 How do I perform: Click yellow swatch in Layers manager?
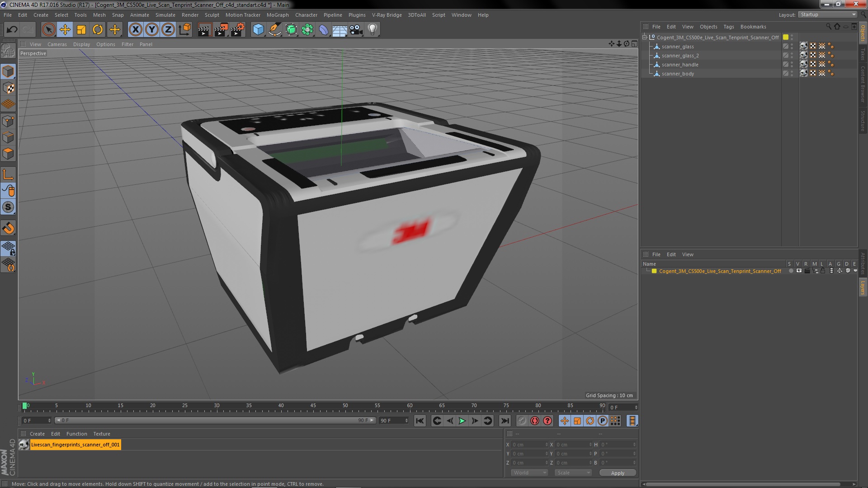click(x=654, y=271)
